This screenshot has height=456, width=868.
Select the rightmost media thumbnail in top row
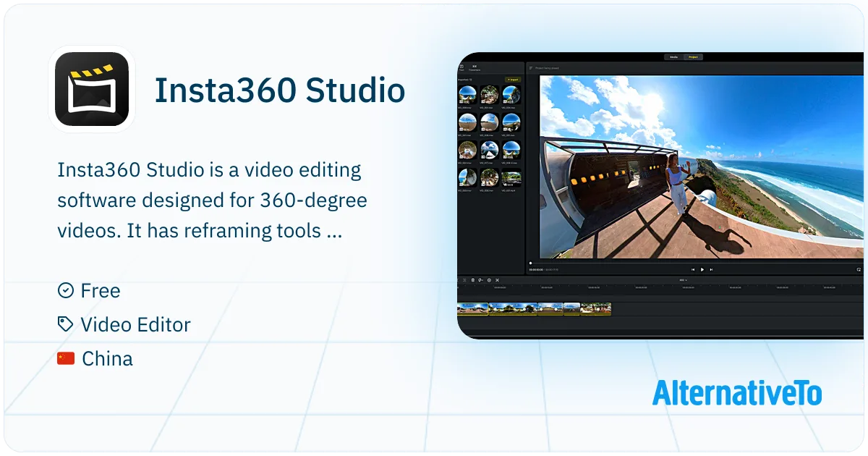click(x=511, y=94)
